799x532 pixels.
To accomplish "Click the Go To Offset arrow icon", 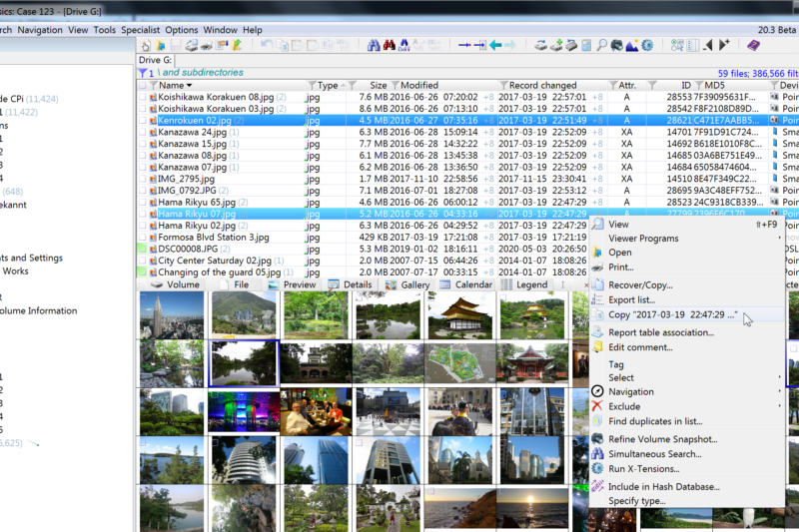I will [464, 45].
